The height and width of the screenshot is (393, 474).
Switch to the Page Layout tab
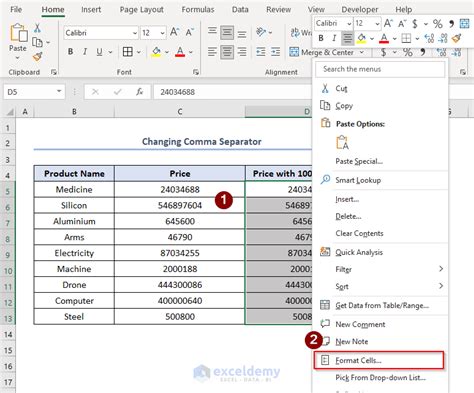(142, 10)
